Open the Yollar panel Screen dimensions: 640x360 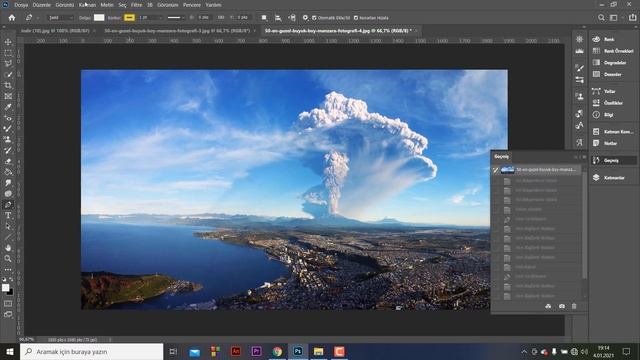tap(613, 91)
